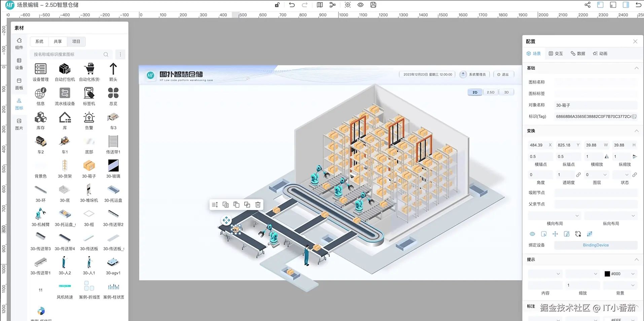Open the three-dot more menu beside search
The height and width of the screenshot is (321, 644).
tap(120, 54)
